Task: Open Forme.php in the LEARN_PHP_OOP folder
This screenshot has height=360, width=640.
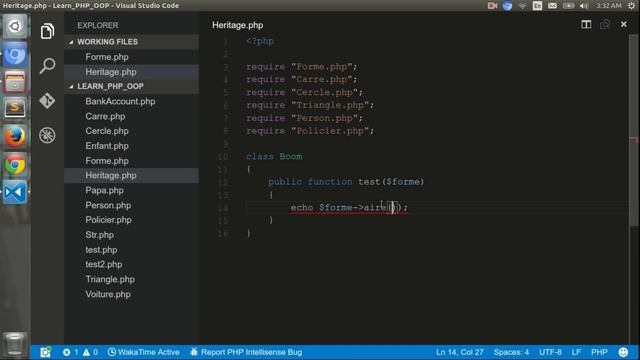Action: click(131, 161)
